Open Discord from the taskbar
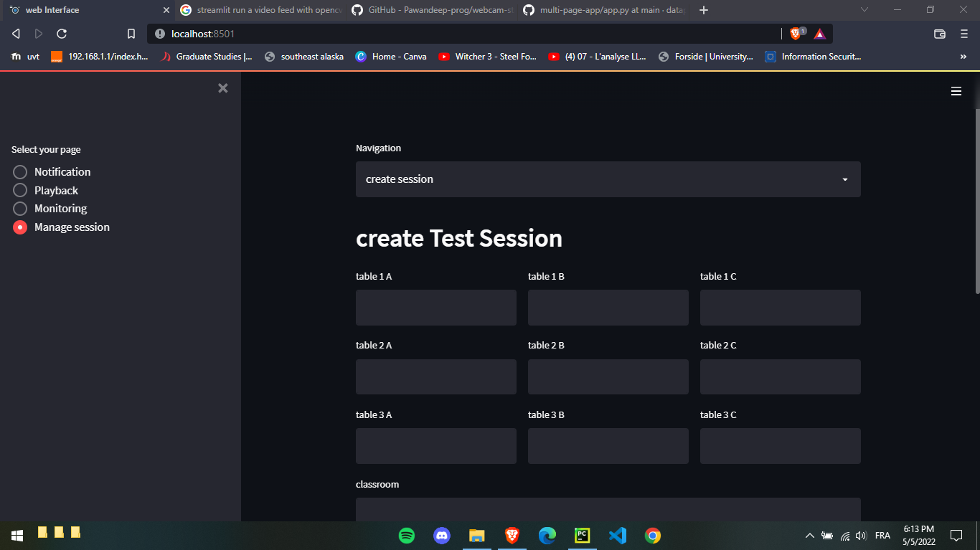The image size is (980, 550). point(442,535)
